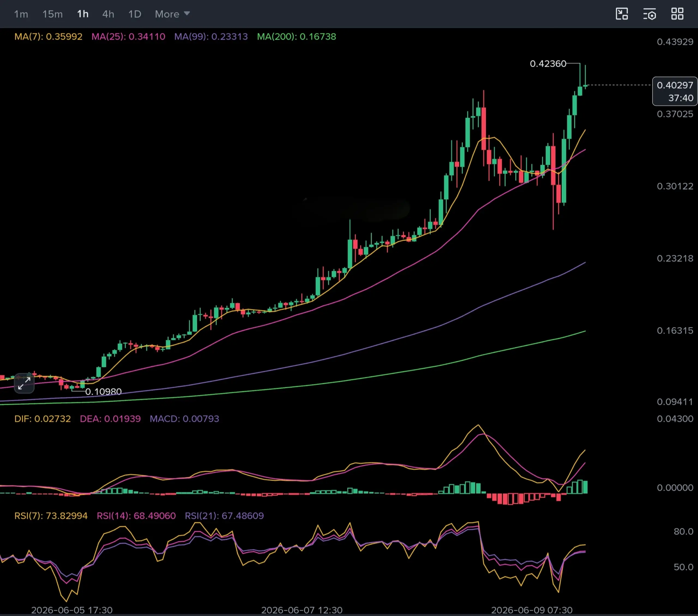The height and width of the screenshot is (616, 698).
Task: Switch to the 15m timeframe
Action: tap(52, 14)
